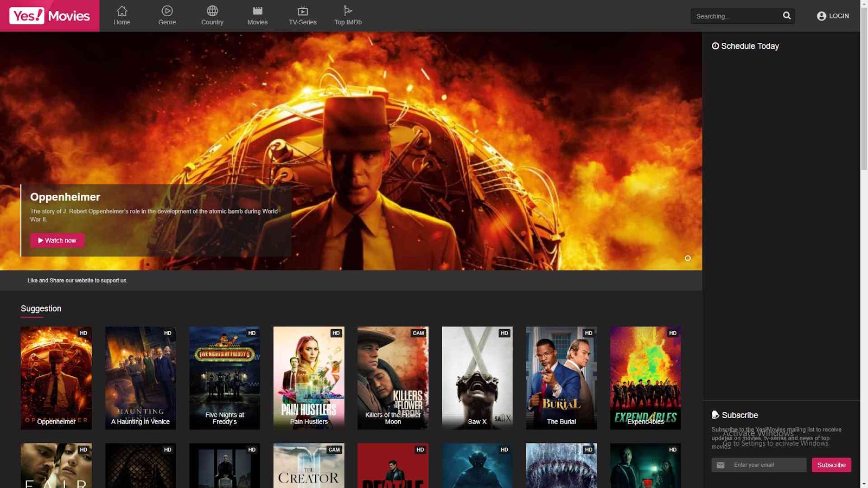Open the Oppenheimer title in the banner
Screen dimensions: 868x488
pos(65,197)
